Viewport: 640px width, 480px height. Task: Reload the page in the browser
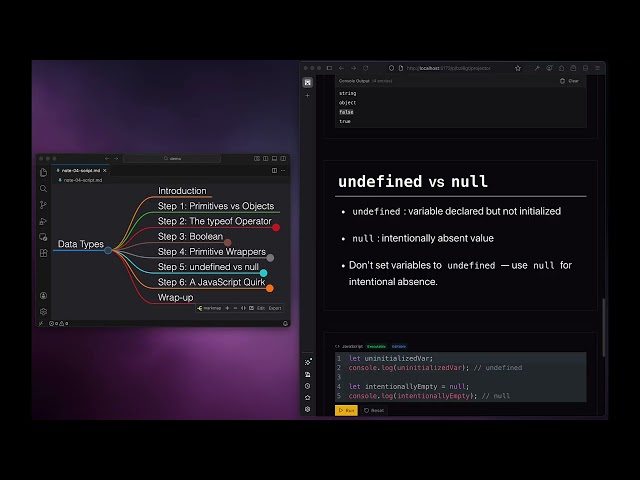point(366,68)
